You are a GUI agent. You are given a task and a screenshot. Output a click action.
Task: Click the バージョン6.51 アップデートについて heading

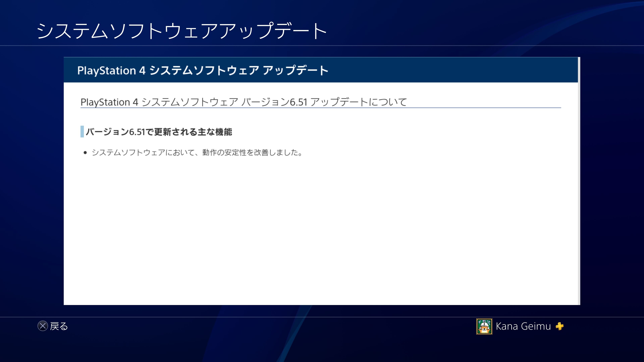click(x=244, y=102)
